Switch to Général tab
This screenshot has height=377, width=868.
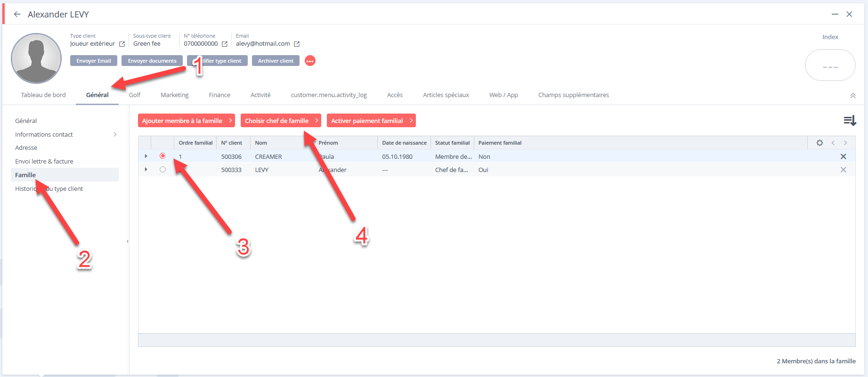[x=97, y=95]
